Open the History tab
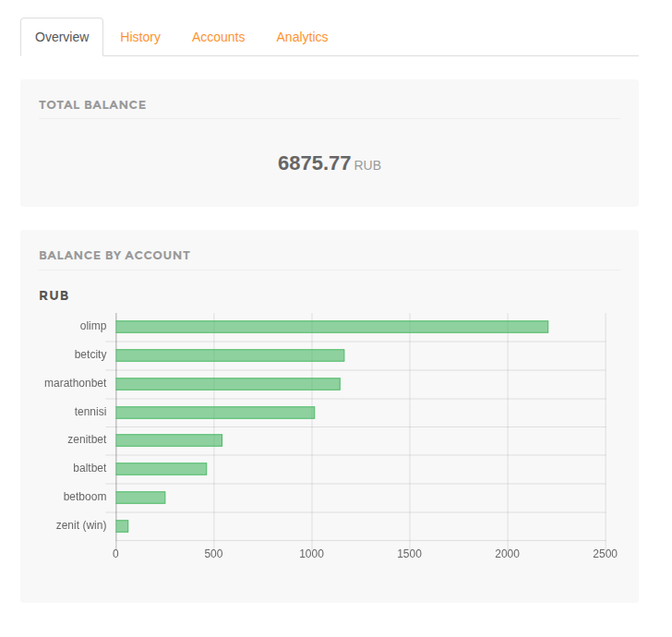This screenshot has height=637, width=672. [140, 37]
